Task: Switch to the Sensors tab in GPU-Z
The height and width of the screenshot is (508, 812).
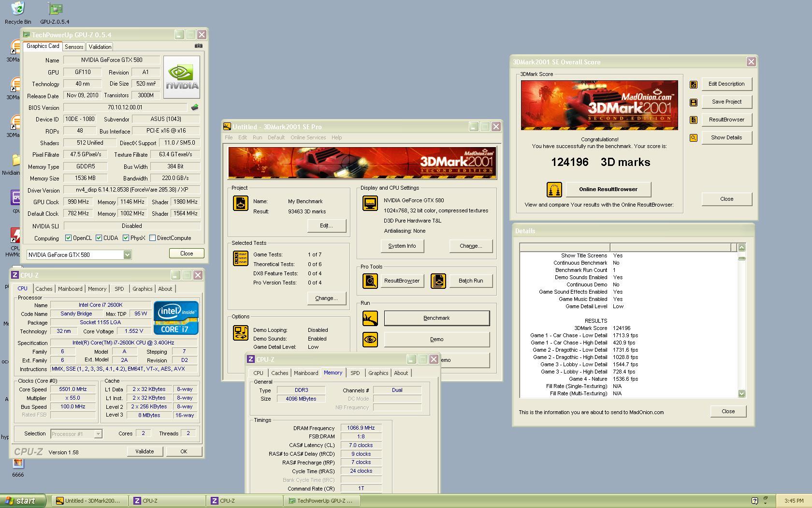Action: click(x=74, y=47)
